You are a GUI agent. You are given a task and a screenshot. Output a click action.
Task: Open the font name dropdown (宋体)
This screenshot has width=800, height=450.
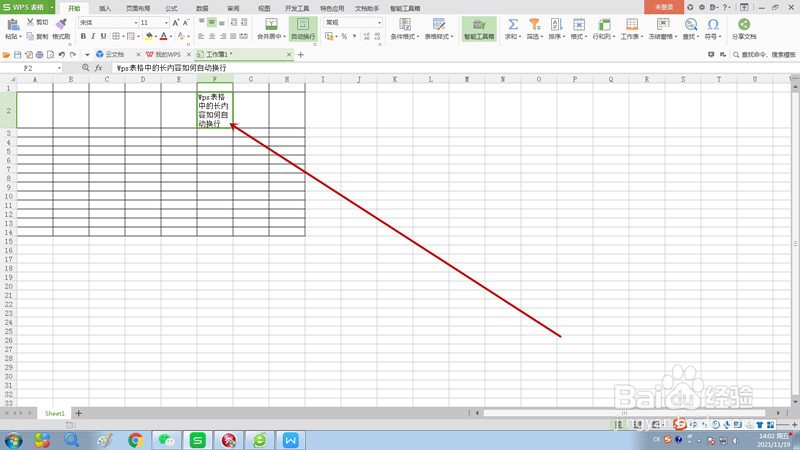pyautogui.click(x=136, y=22)
